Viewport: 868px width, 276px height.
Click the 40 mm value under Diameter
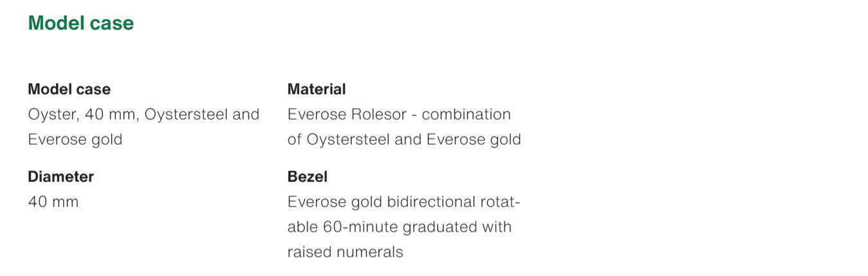53,202
